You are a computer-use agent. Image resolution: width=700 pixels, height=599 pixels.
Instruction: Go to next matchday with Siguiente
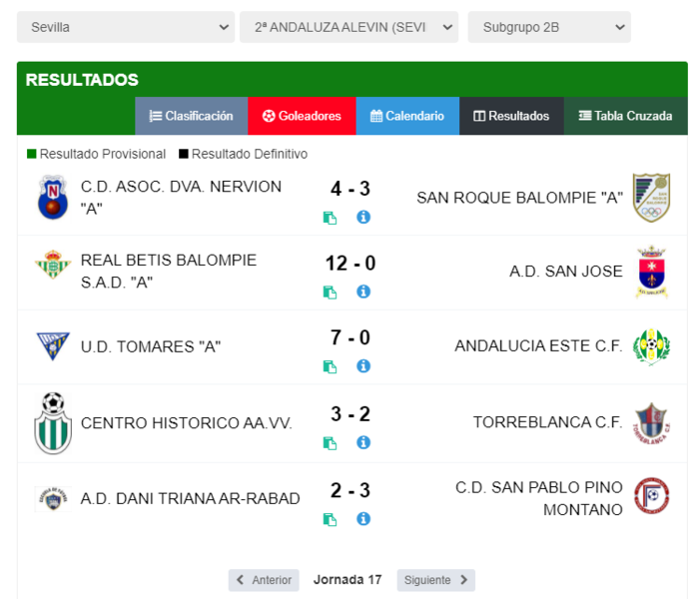pyautogui.click(x=435, y=580)
